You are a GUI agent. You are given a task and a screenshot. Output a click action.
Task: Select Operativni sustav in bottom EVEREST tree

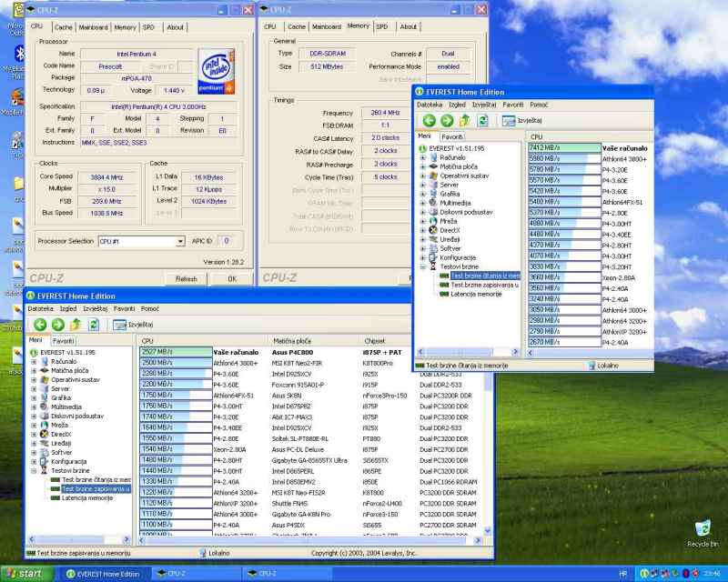coord(76,379)
